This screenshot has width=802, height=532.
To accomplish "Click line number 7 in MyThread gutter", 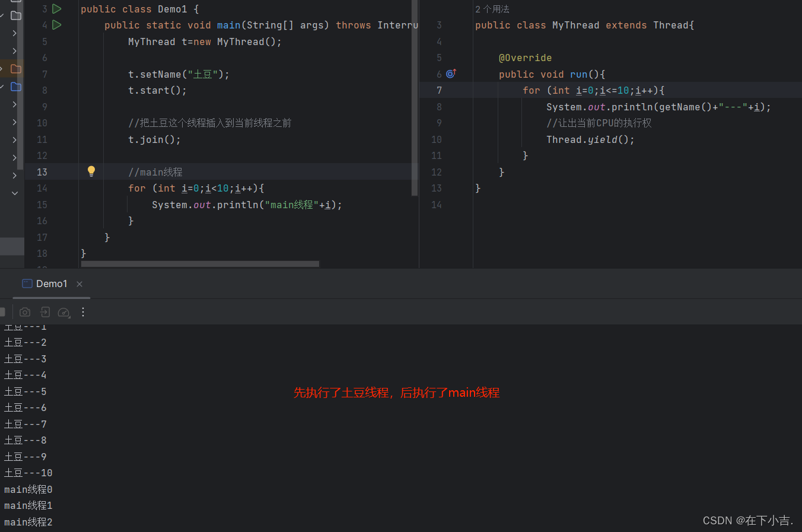I will pyautogui.click(x=439, y=90).
